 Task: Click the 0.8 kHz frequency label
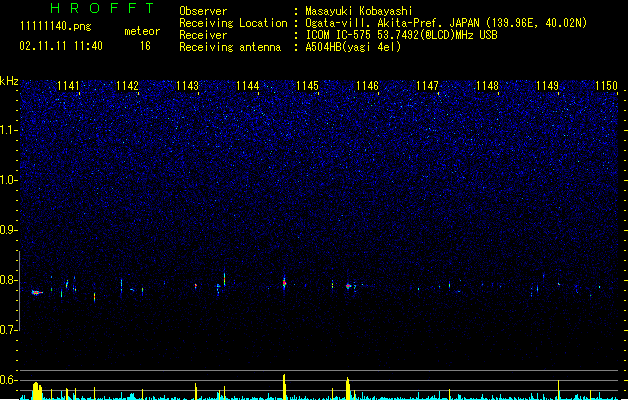(8, 280)
